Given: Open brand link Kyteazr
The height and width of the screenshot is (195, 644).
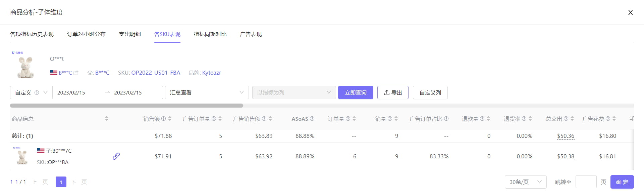Looking at the screenshot, I should click(x=212, y=73).
